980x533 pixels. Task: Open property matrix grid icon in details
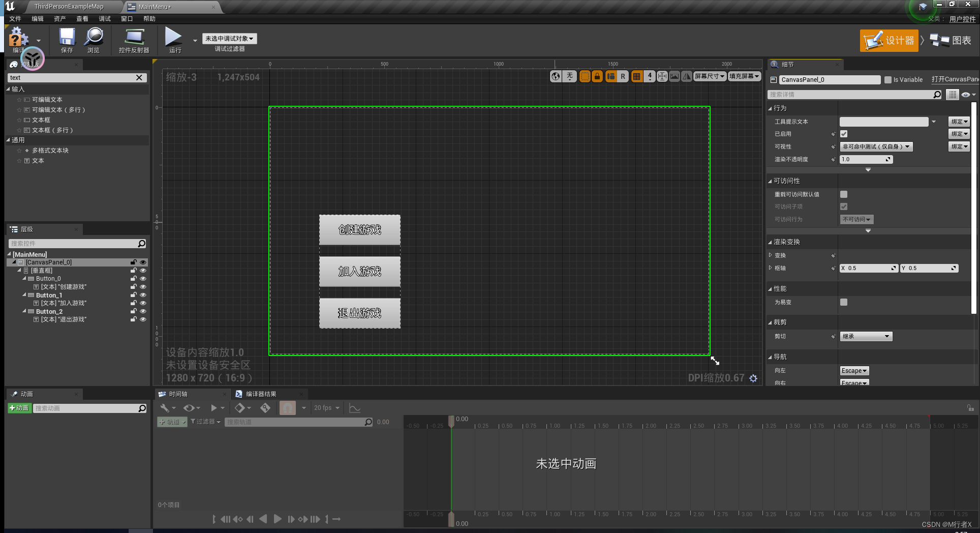point(953,95)
